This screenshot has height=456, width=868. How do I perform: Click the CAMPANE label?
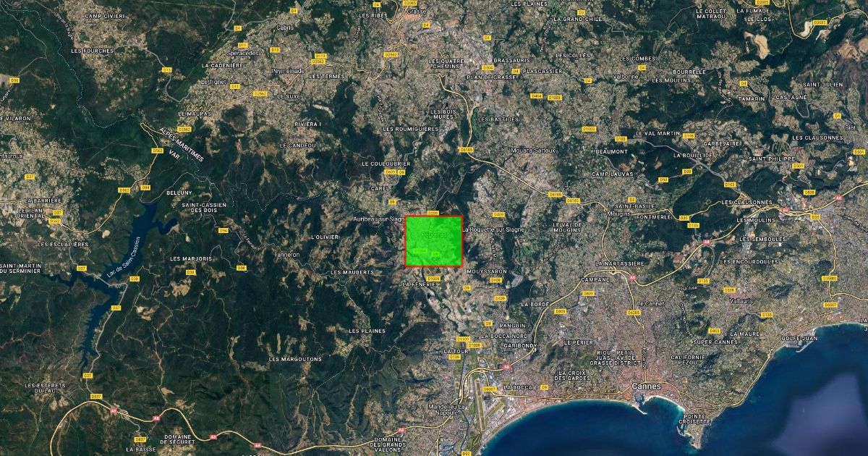tap(595, 279)
